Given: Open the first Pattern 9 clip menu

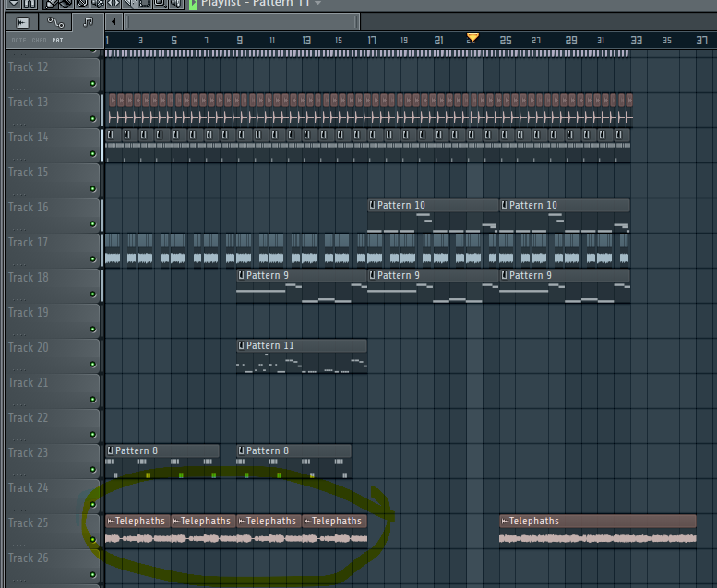Looking at the screenshot, I should point(242,275).
